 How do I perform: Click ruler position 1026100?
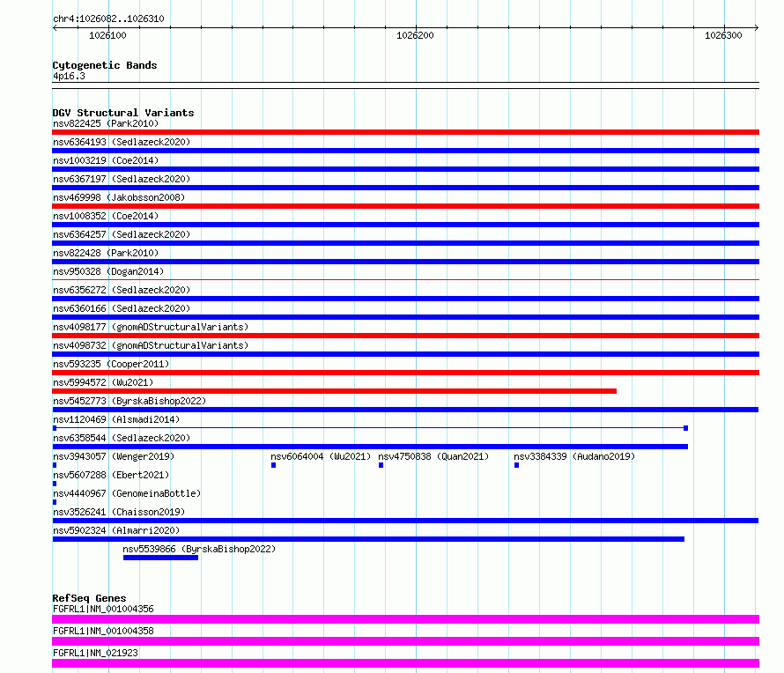coord(107,35)
